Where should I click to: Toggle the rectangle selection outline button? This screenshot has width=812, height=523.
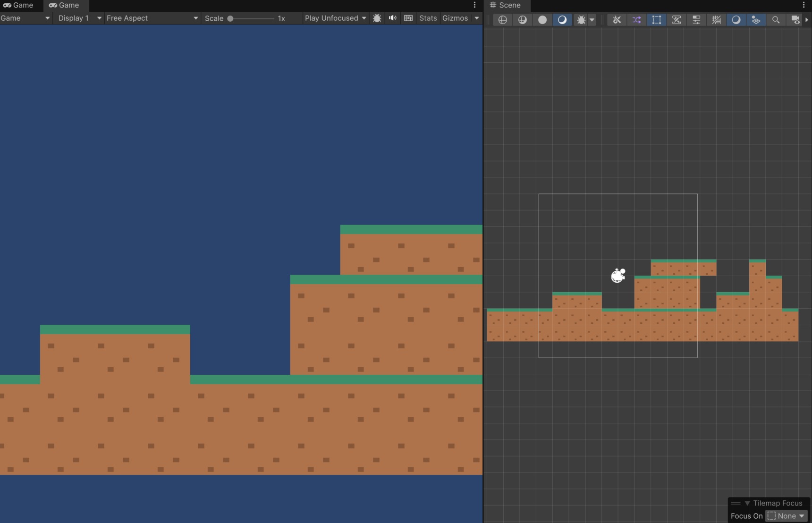[657, 20]
